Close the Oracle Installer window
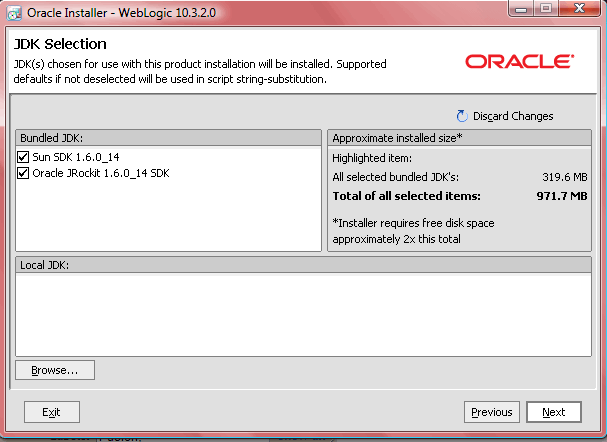Viewport: 607px width, 442px height. click(x=580, y=9)
